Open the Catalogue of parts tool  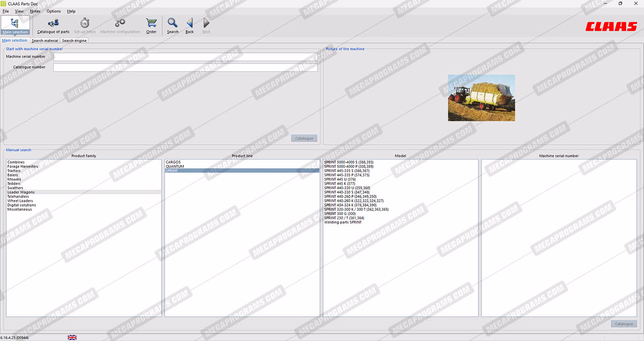pyautogui.click(x=53, y=25)
